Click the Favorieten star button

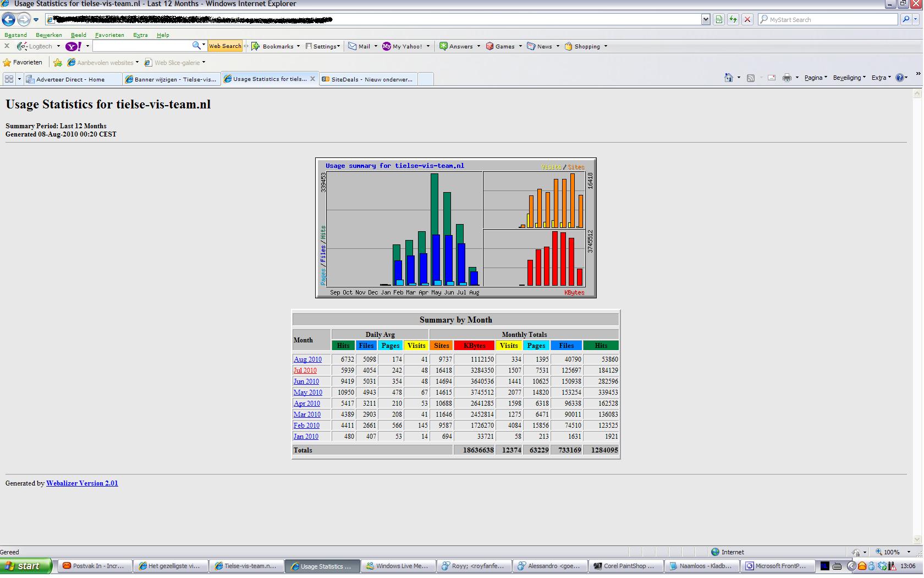click(x=23, y=62)
